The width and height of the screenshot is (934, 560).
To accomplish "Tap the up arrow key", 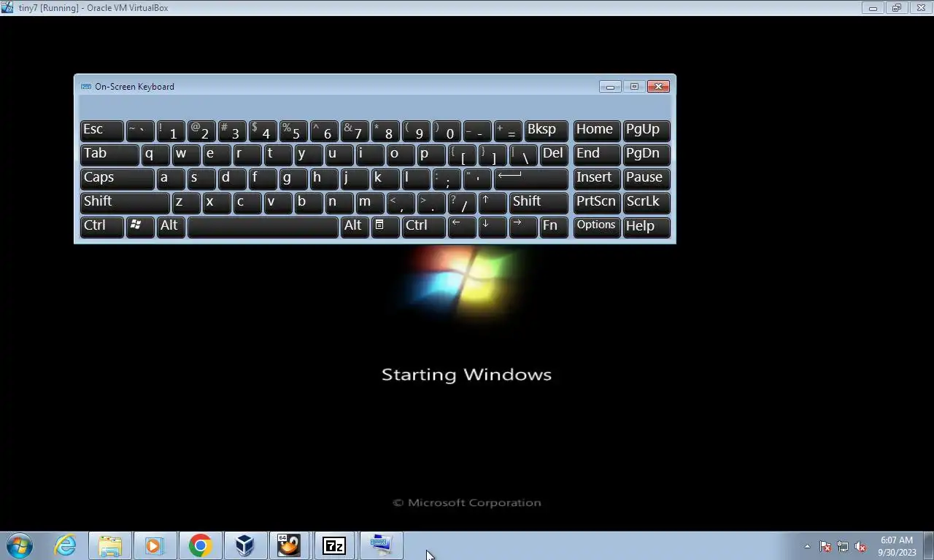I will click(x=493, y=202).
